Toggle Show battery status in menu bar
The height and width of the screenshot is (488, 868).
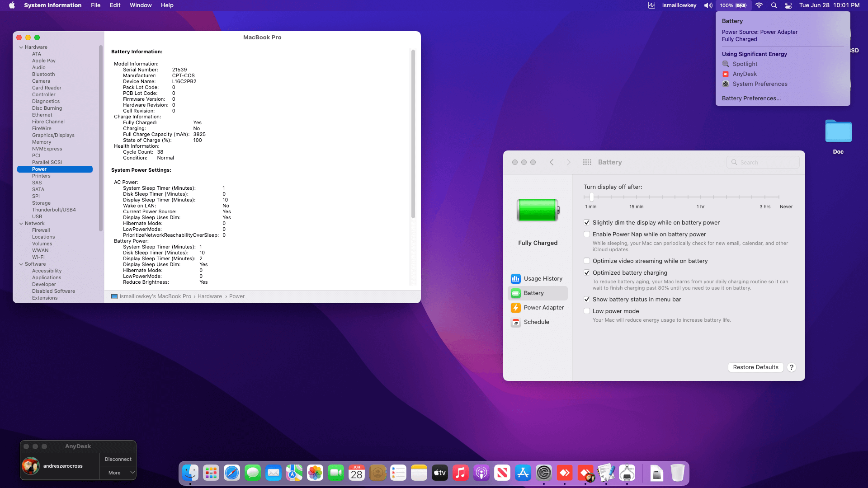(587, 300)
